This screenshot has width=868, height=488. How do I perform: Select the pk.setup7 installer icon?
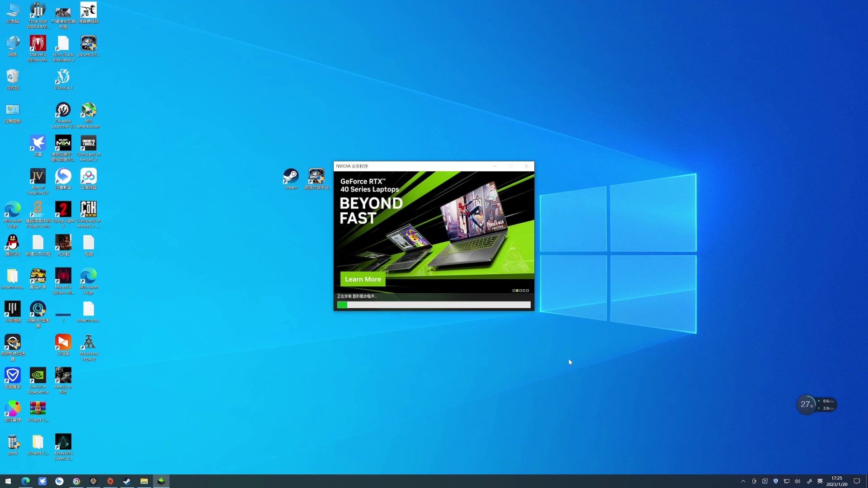(89, 47)
